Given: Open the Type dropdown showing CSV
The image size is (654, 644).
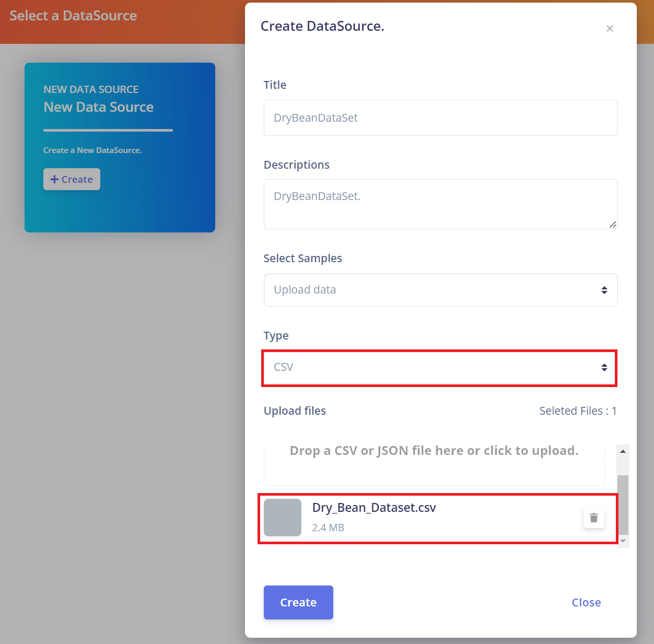Looking at the screenshot, I should [x=439, y=368].
